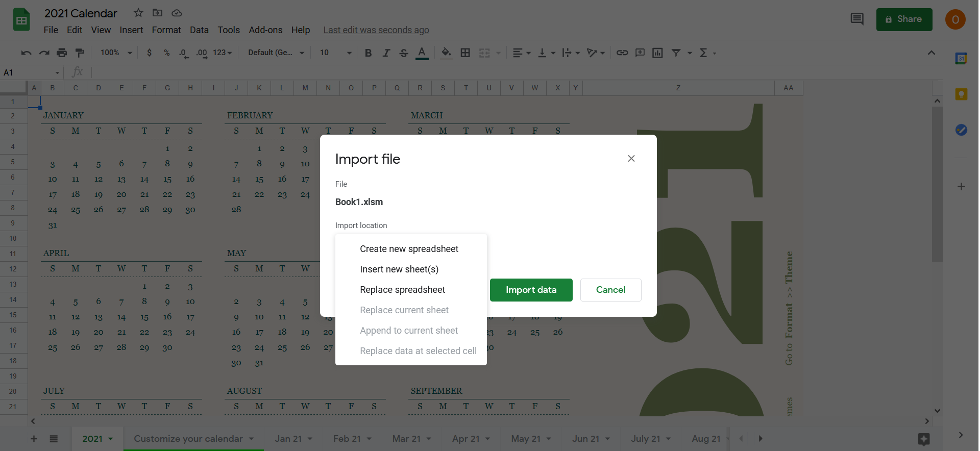
Task: Select Insert new sheet(s) option
Action: (x=399, y=269)
